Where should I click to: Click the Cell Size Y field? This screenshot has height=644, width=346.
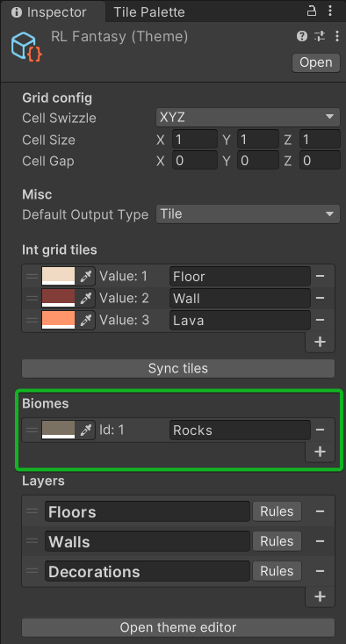point(258,140)
